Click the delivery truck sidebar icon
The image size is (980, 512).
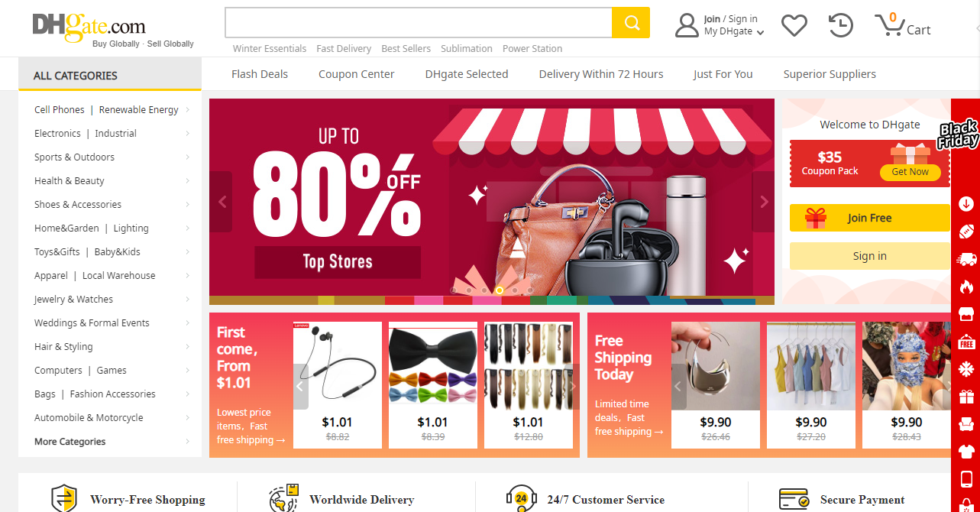click(966, 259)
